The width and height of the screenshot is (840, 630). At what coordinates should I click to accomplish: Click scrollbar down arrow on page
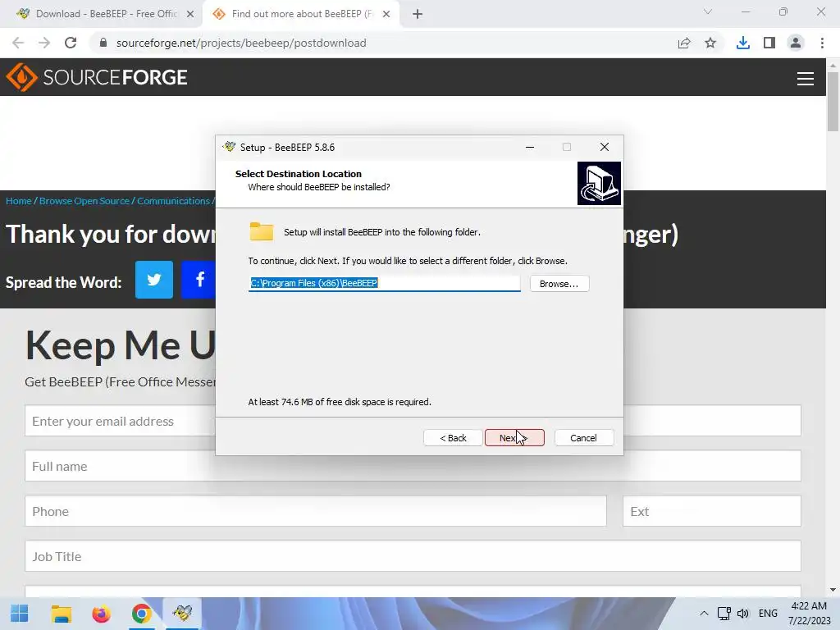tap(833, 590)
